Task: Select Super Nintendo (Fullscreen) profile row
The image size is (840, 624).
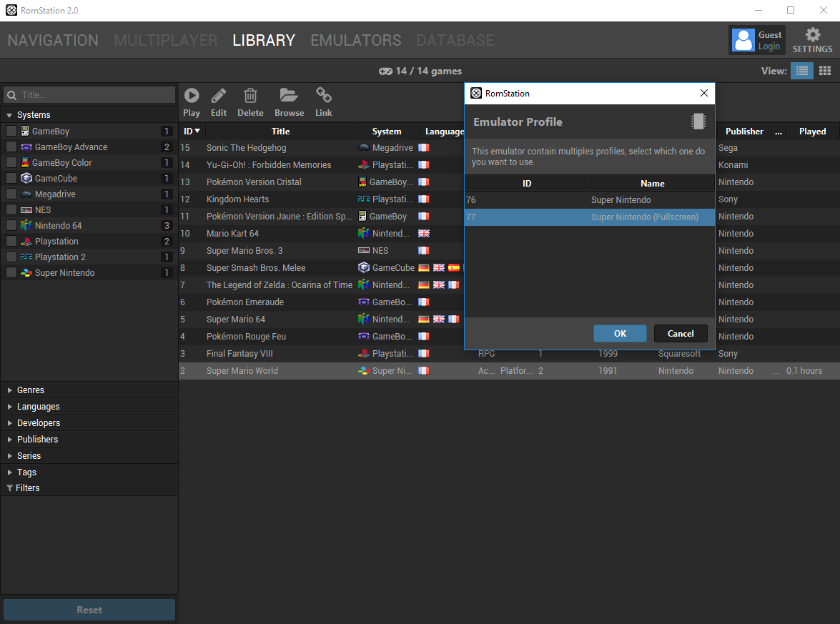Action: (x=589, y=217)
